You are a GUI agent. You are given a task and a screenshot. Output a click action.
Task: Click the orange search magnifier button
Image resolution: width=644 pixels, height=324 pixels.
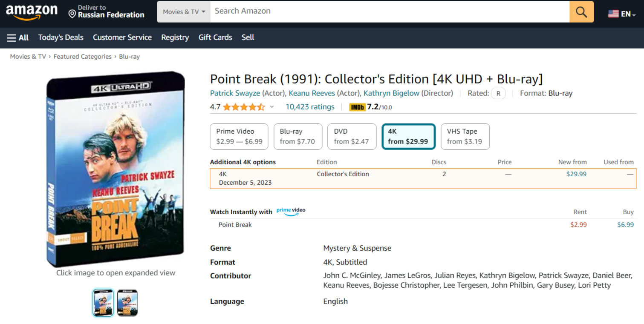[x=581, y=12]
